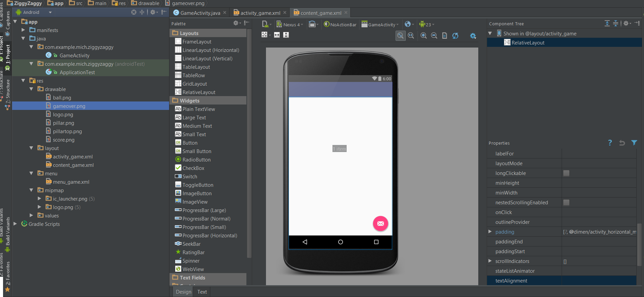Expand Gradle Scripts node
644x297 pixels.
coord(15,224)
